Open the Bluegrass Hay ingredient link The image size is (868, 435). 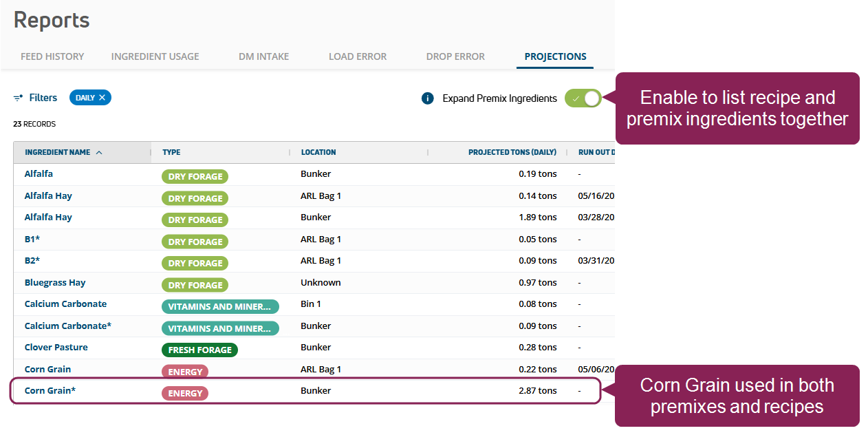pyautogui.click(x=55, y=283)
